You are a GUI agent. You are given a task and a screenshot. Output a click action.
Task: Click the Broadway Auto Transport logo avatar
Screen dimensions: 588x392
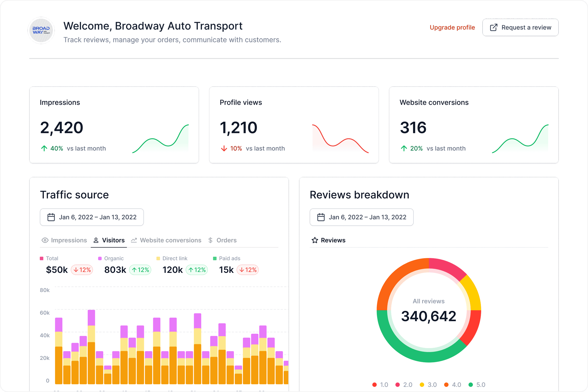(41, 30)
